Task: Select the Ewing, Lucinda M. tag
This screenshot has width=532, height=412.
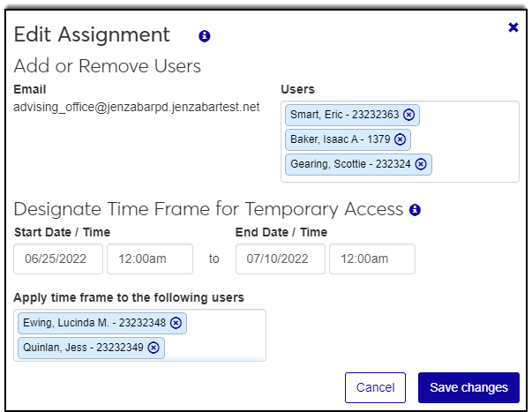Action: click(x=92, y=323)
